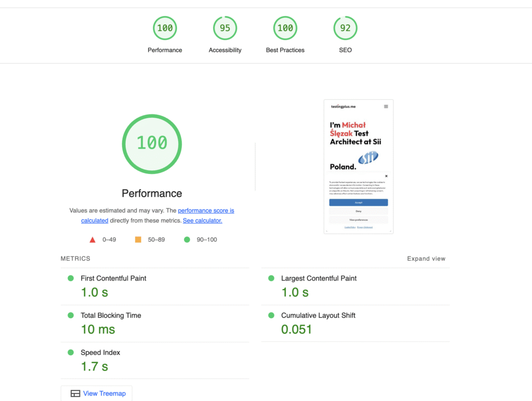Open the 'See calculator.' link

point(202,221)
